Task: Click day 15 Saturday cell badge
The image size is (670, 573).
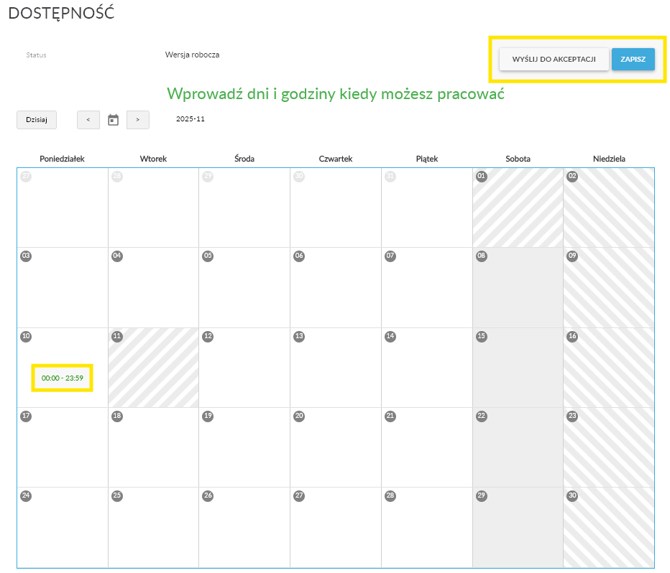Action: click(x=481, y=337)
